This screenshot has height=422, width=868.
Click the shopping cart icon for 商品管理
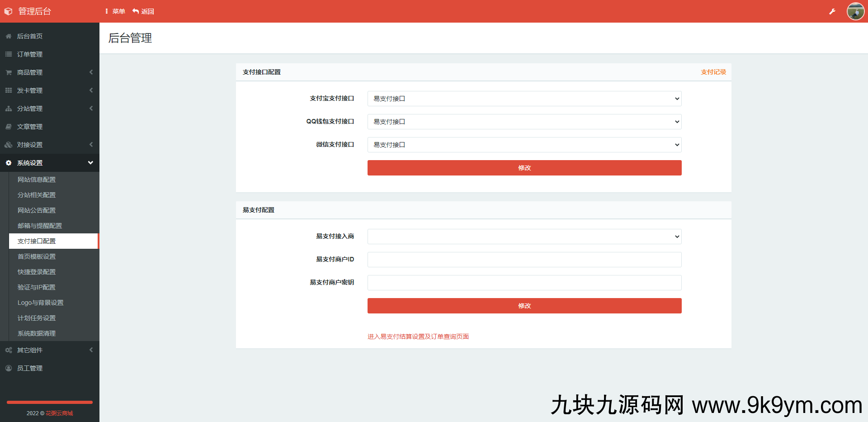click(x=9, y=72)
